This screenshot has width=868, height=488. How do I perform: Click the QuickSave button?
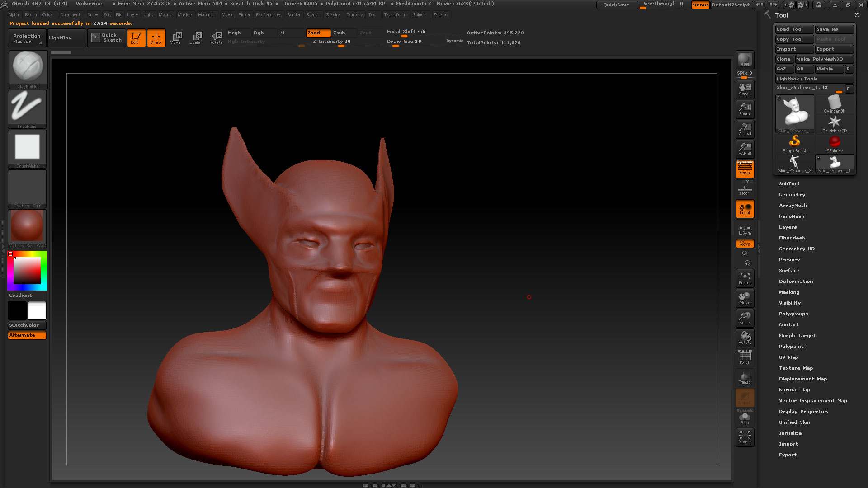point(617,5)
